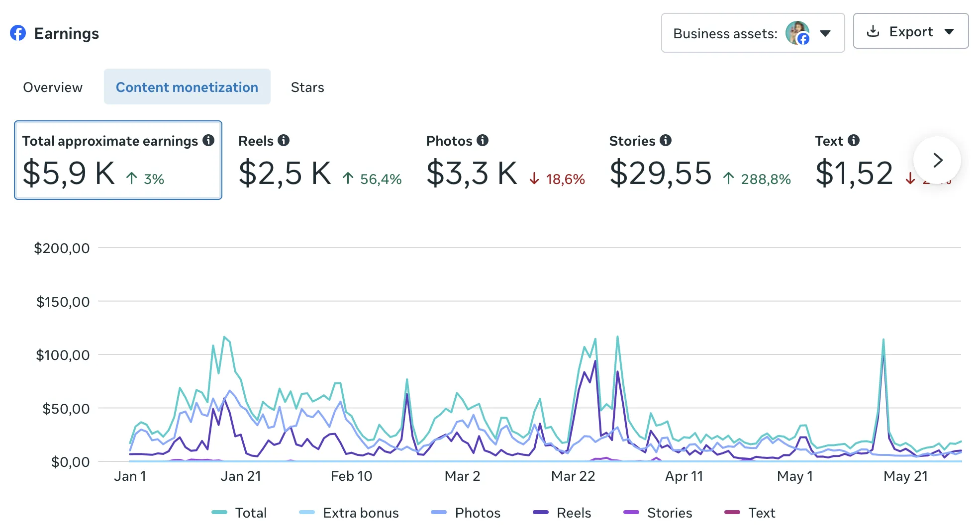Click the Photos legend color swatch
980x532 pixels.
click(x=439, y=513)
